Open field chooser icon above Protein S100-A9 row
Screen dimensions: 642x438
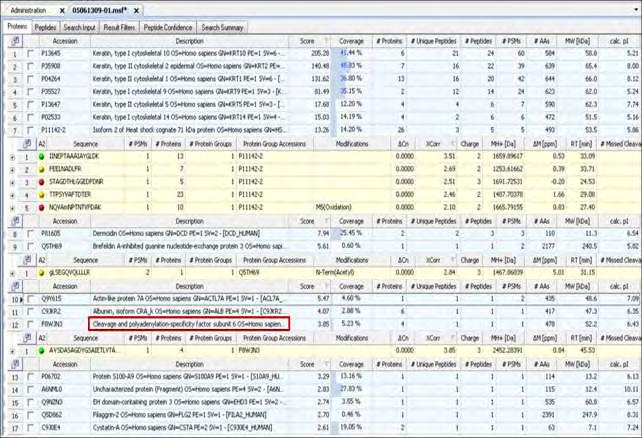coord(16,364)
